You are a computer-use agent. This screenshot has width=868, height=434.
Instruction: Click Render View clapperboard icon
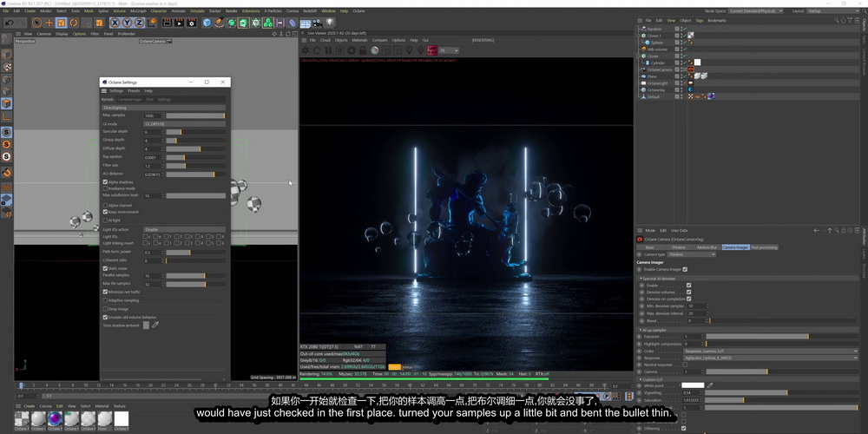click(167, 23)
